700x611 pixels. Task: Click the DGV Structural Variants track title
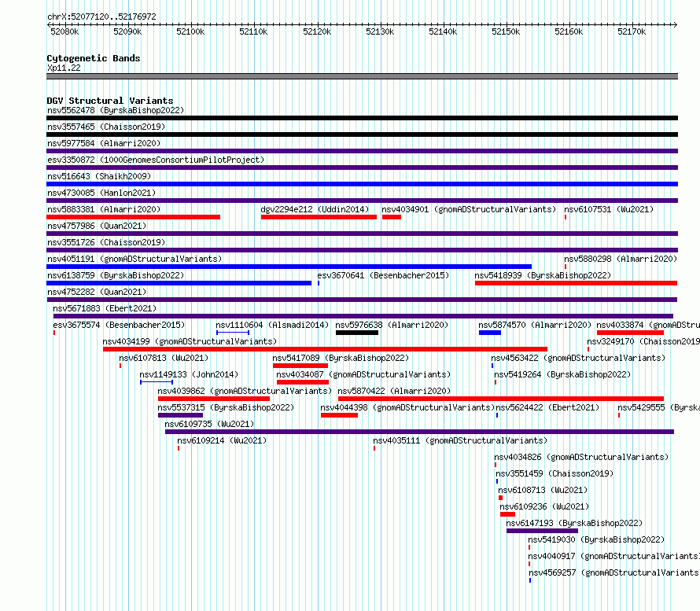pos(110,101)
